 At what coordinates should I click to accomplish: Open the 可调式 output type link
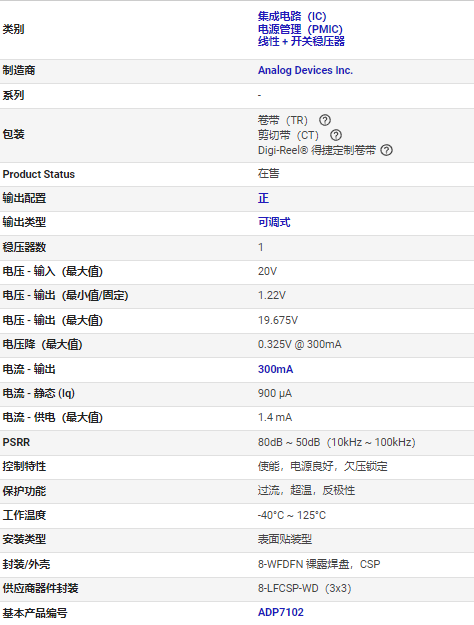pos(274,222)
